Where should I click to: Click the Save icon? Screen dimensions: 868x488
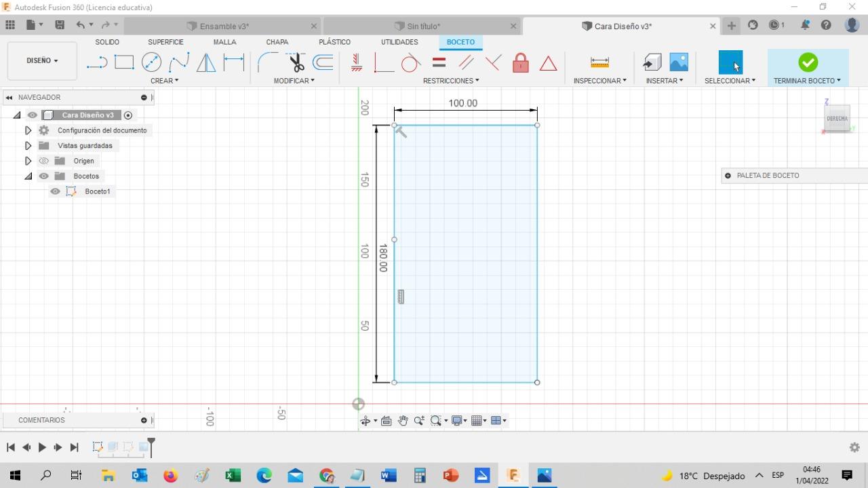60,25
